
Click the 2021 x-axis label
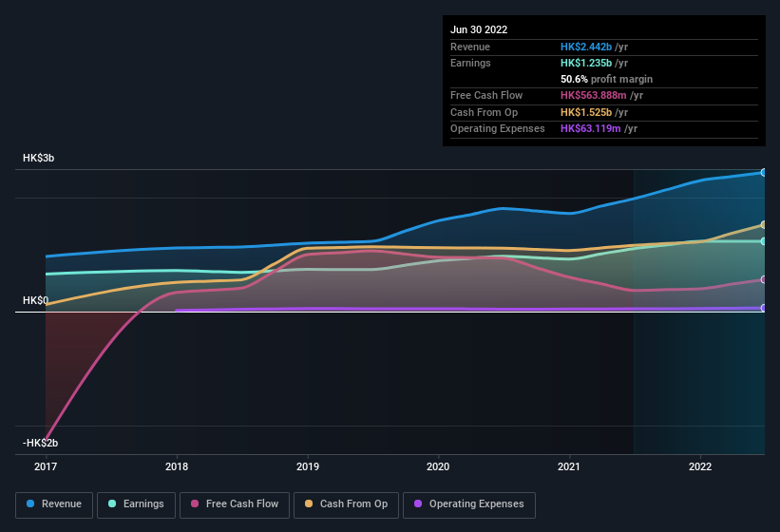[x=569, y=466]
